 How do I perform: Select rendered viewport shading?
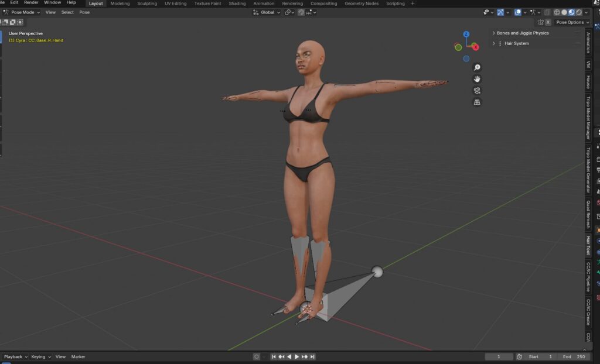(578, 12)
